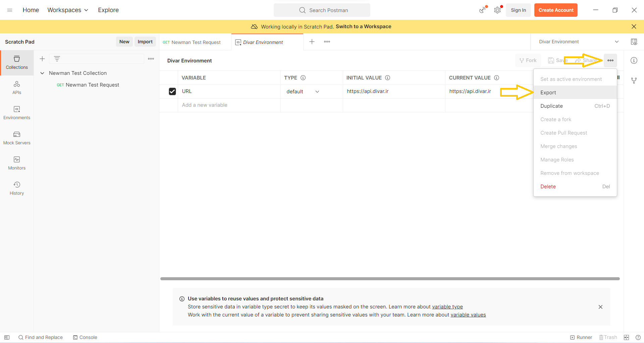Click the info icon next to TYPE
644x343 pixels.
tap(303, 78)
